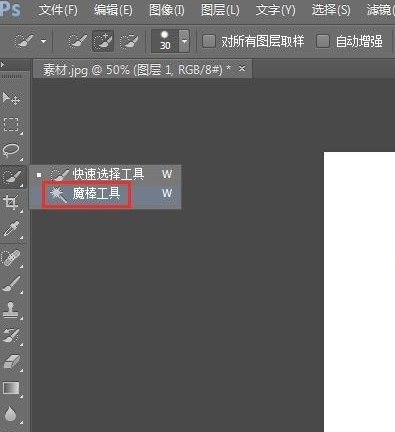Select the History Brush tool
The width and height of the screenshot is (395, 432).
[11, 336]
